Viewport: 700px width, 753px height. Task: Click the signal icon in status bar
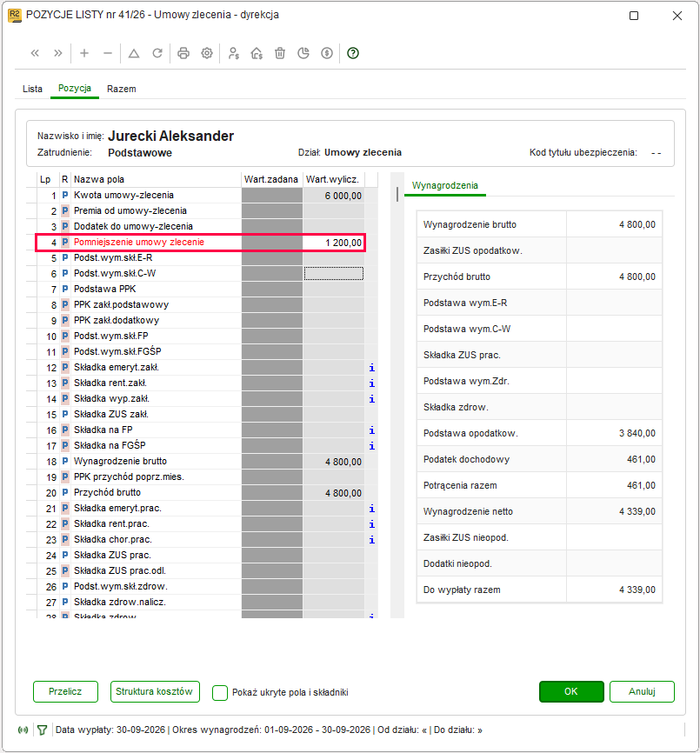pos(23,730)
